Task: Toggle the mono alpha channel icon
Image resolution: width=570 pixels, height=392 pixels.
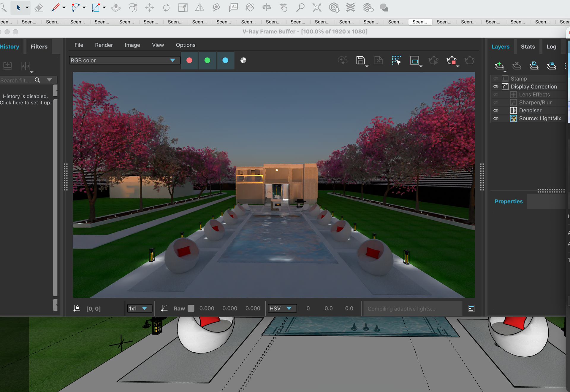Action: click(x=243, y=60)
